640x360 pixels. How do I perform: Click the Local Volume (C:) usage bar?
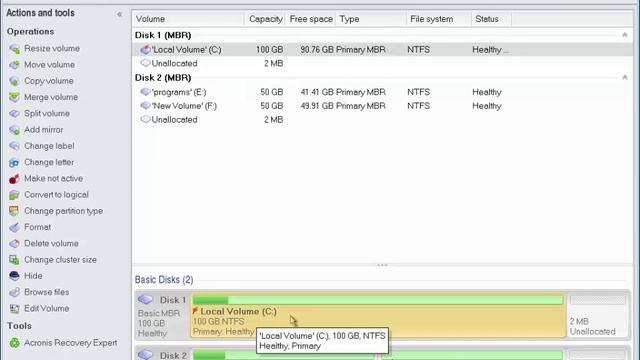point(378,300)
